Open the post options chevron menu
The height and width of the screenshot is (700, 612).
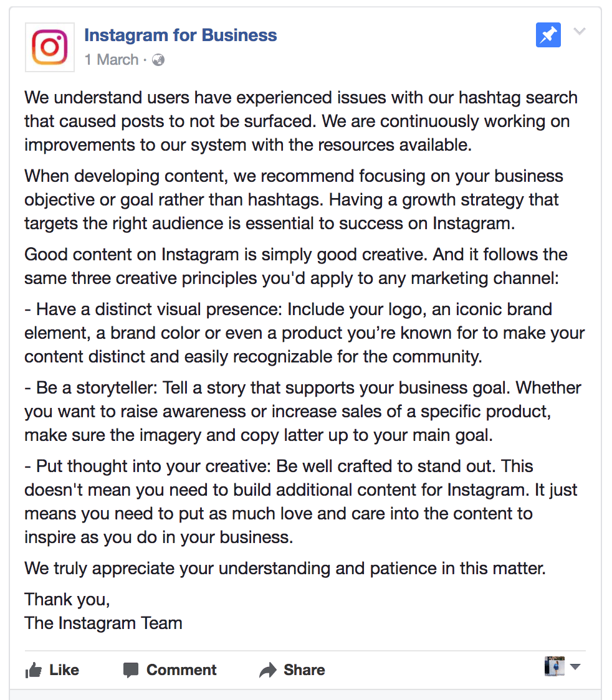pos(580,30)
